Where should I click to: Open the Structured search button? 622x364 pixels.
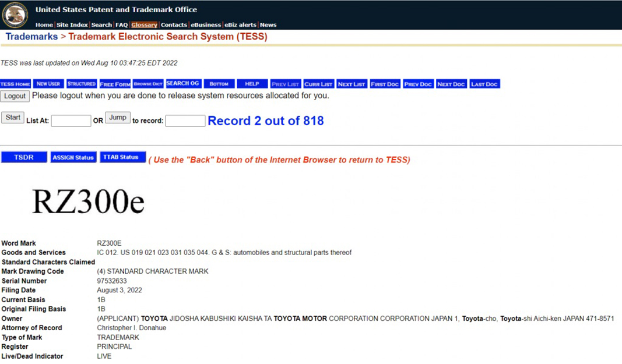tap(82, 84)
